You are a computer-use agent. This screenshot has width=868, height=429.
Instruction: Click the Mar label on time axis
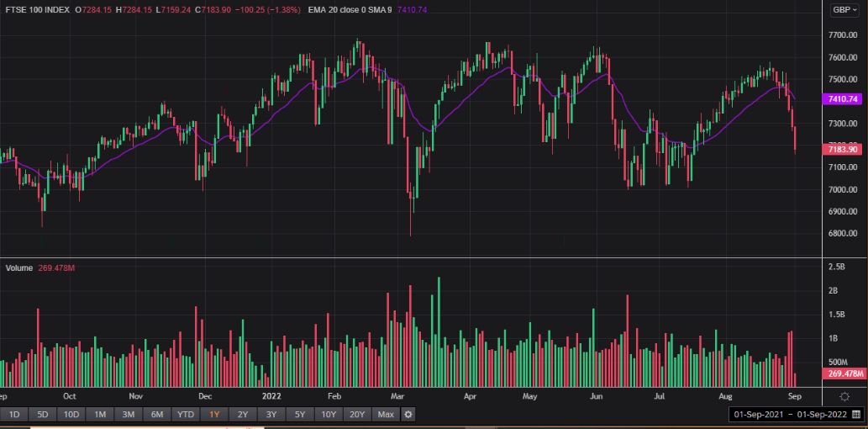pyautogui.click(x=397, y=396)
